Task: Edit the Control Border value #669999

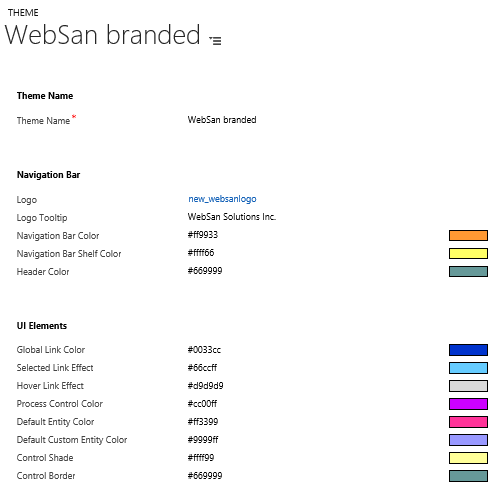Action: coord(205,476)
